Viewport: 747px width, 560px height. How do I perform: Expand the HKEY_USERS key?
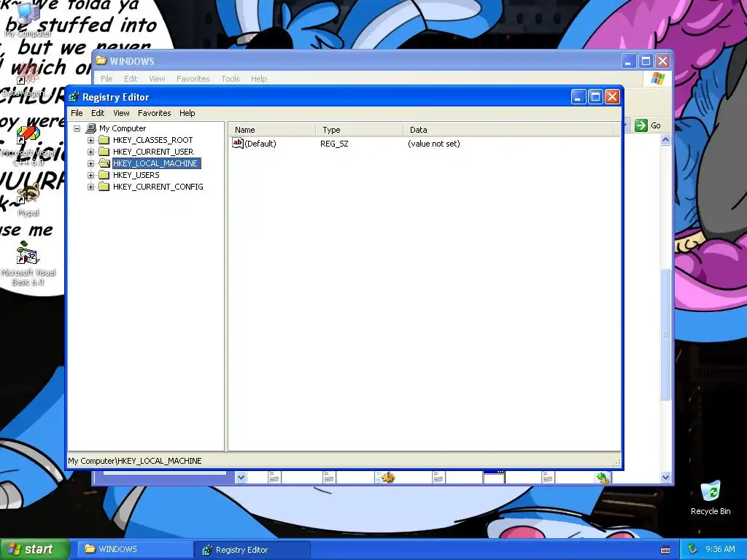point(90,175)
